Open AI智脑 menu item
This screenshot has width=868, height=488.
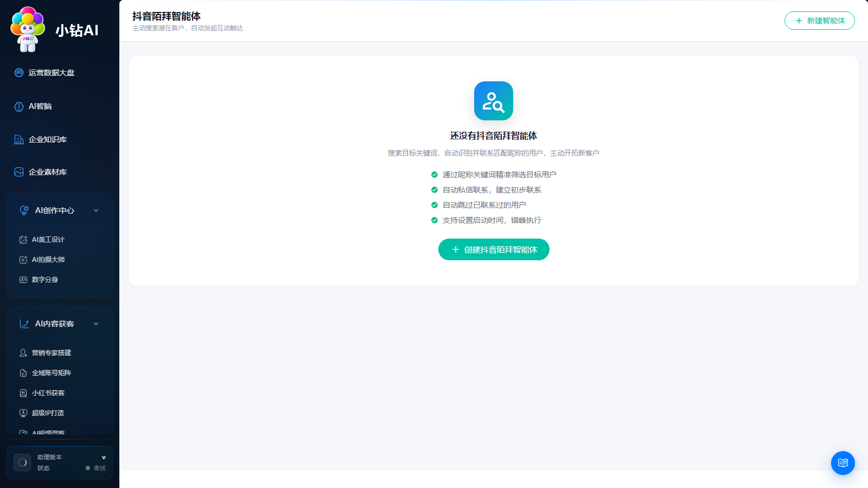(60, 106)
